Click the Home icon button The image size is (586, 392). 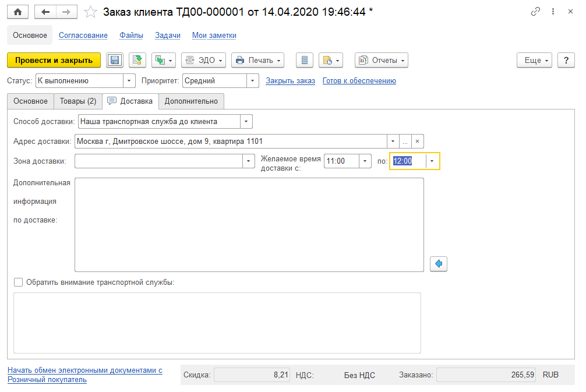[17, 12]
